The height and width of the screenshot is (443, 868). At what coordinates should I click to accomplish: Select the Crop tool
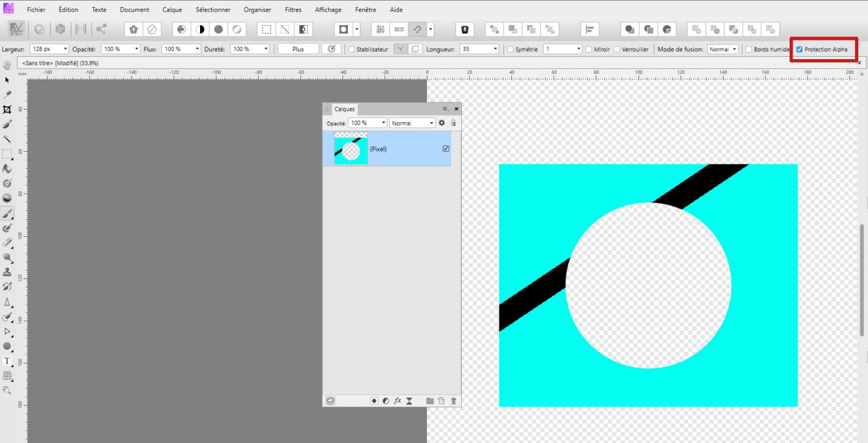(7, 109)
